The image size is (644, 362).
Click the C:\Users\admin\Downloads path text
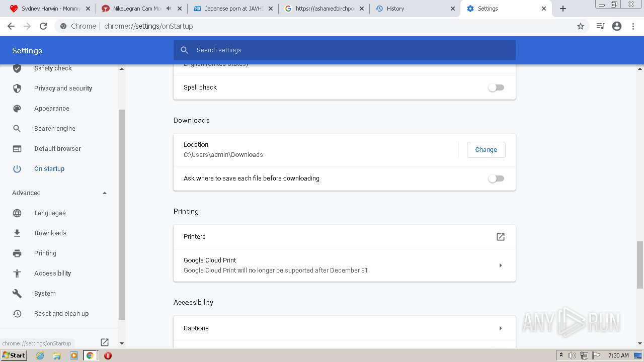[223, 155]
